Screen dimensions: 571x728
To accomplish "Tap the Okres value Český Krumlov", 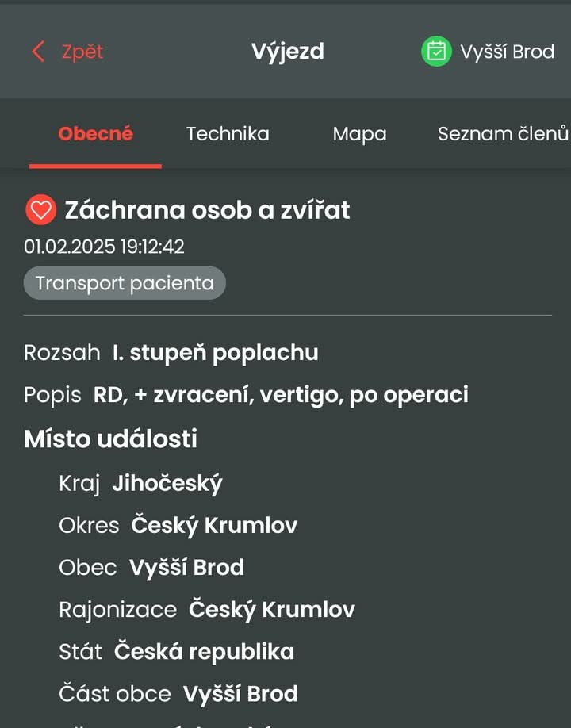I will (x=214, y=525).
